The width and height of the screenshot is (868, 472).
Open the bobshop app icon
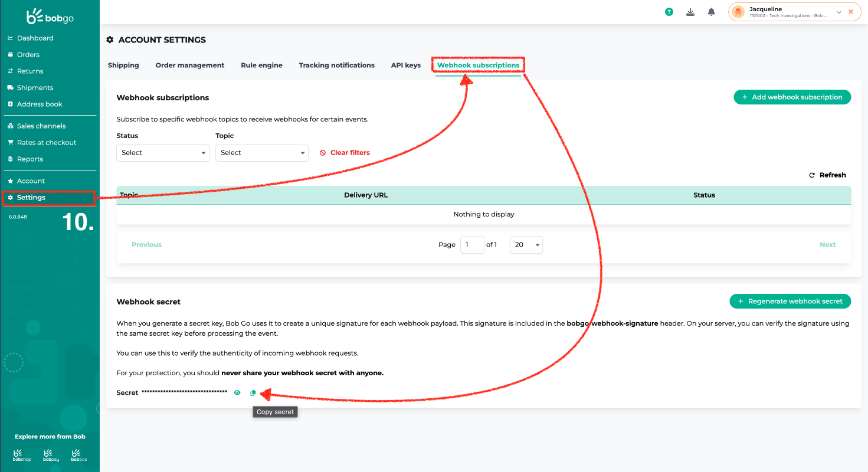click(x=22, y=455)
